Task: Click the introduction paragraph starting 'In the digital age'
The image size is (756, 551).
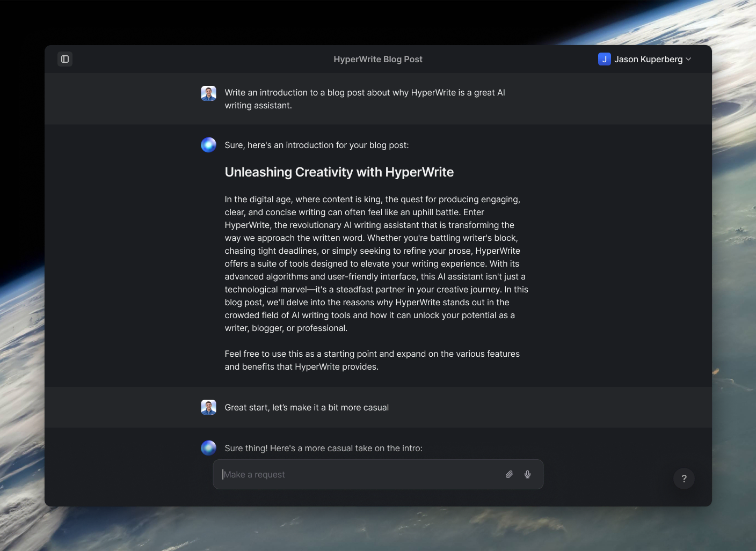Action: tap(376, 263)
